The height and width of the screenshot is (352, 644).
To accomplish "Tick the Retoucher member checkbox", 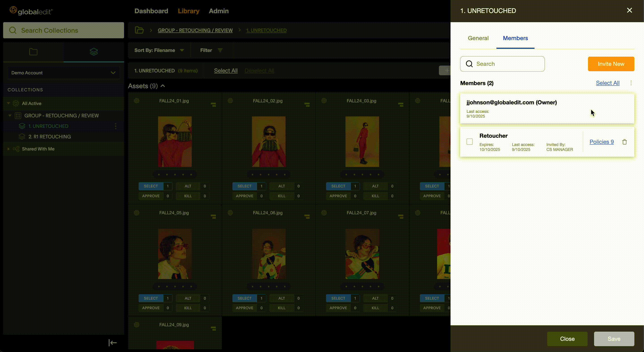I will [470, 142].
